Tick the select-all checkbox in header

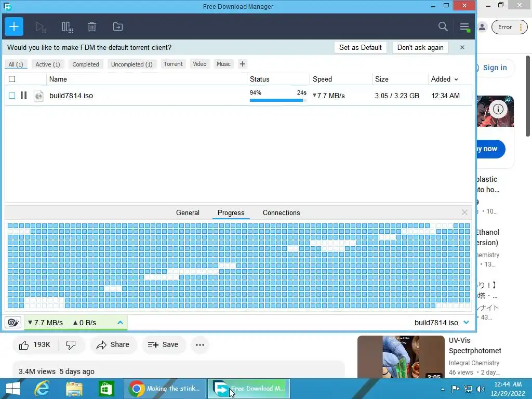tap(12, 79)
